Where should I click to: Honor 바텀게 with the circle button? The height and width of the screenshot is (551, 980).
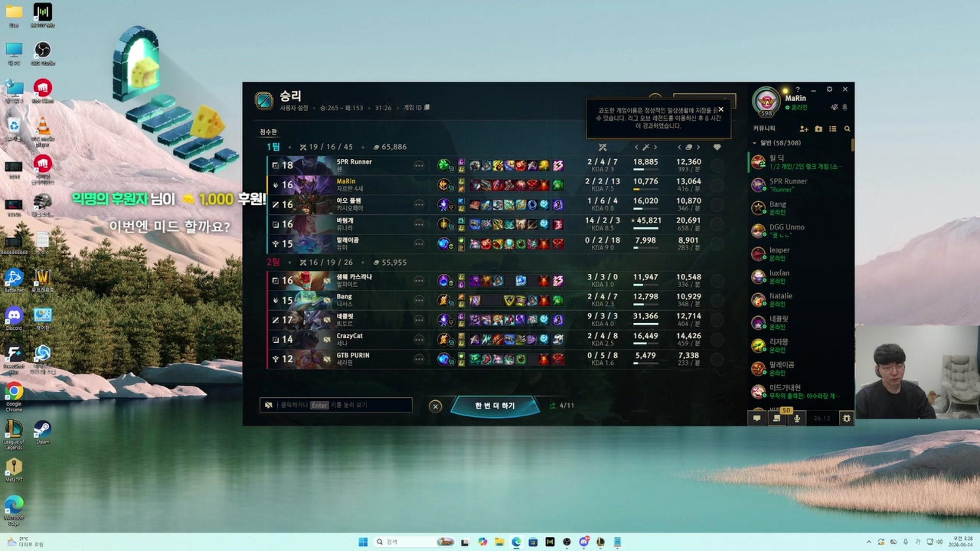pos(717,224)
